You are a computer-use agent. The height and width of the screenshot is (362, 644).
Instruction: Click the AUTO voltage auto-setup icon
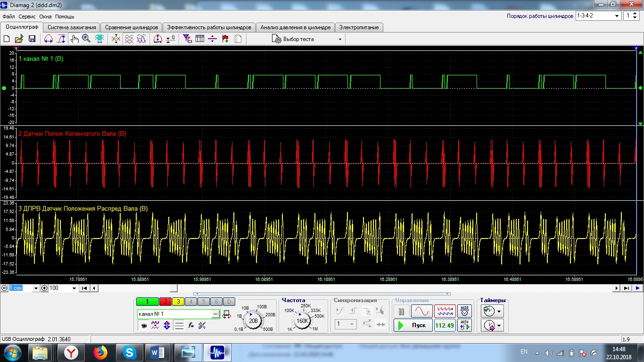[465, 312]
